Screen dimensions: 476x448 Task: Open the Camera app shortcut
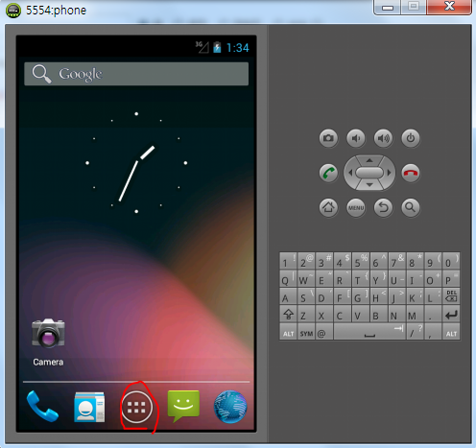(48, 342)
